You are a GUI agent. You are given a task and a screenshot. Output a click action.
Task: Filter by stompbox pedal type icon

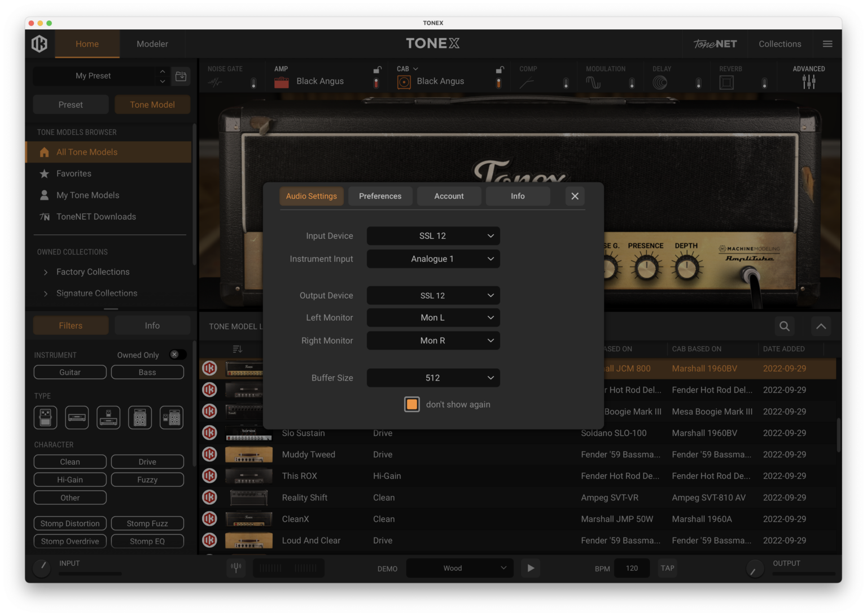coord(45,417)
